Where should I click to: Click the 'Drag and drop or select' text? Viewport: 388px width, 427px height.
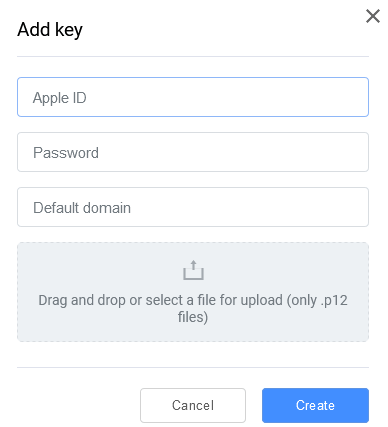(111, 300)
